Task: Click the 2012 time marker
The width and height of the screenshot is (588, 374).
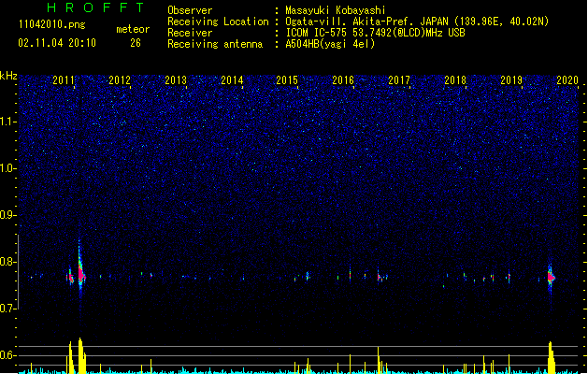Action: tap(120, 79)
